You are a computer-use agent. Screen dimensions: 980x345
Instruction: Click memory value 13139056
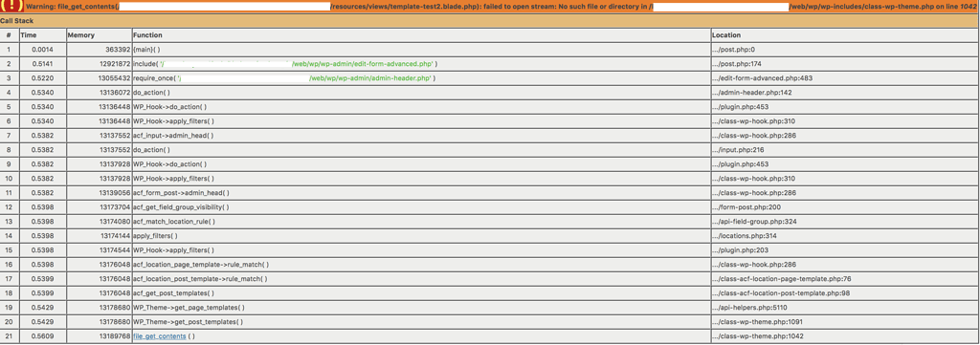tap(114, 193)
